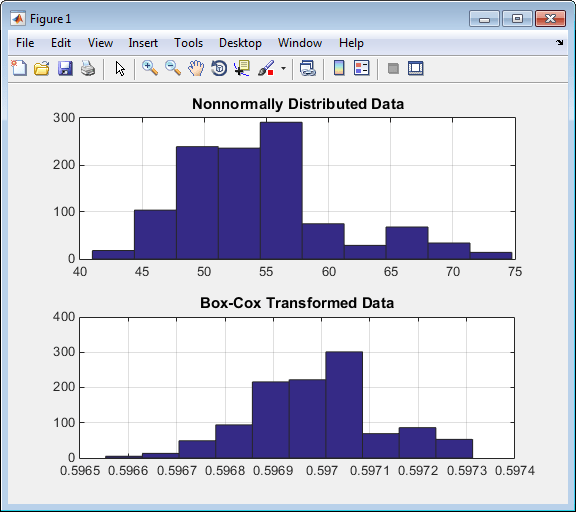This screenshot has height=512, width=576.
Task: Open the Window menu
Action: [300, 43]
